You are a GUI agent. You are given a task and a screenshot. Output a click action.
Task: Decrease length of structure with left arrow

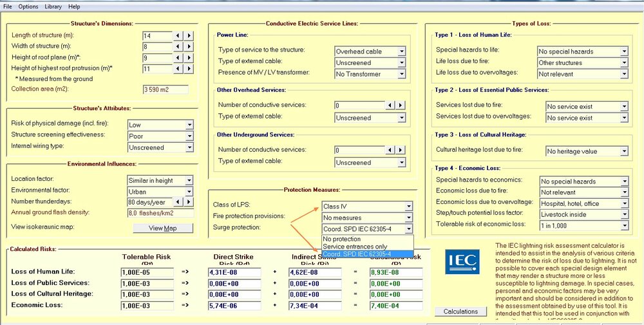tap(178, 35)
